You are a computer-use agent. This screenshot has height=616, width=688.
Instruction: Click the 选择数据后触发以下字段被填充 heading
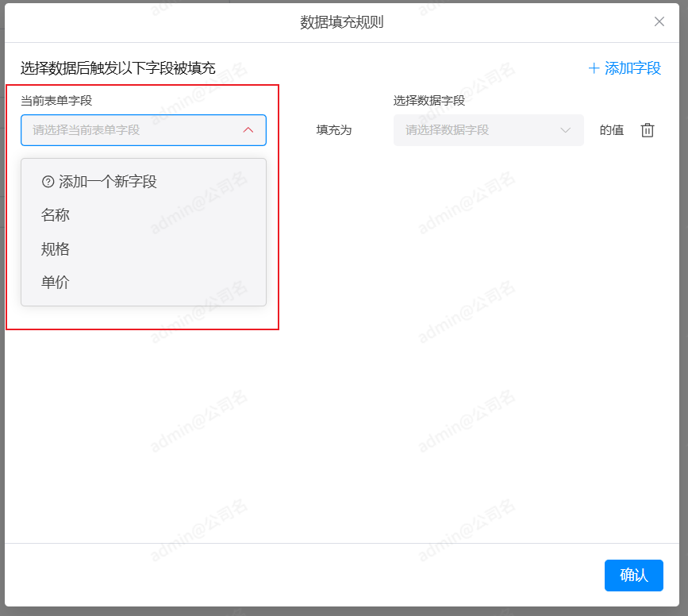[118, 68]
